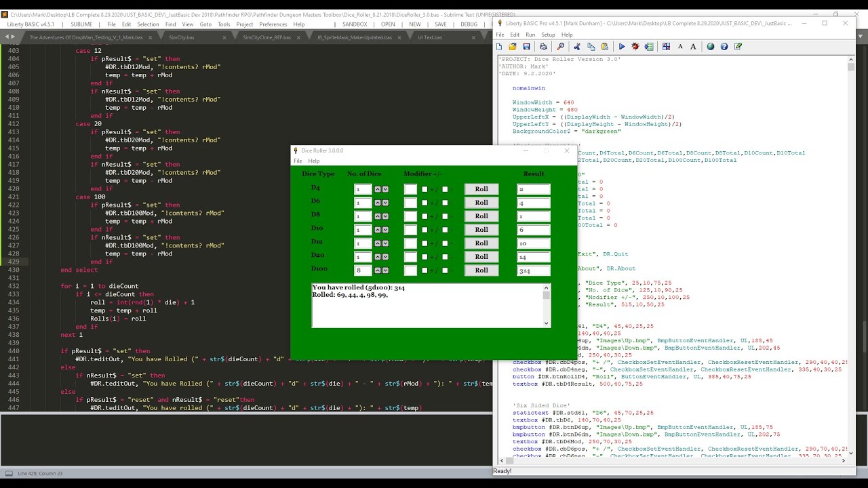Choose the smaller font A icon

(x=680, y=47)
